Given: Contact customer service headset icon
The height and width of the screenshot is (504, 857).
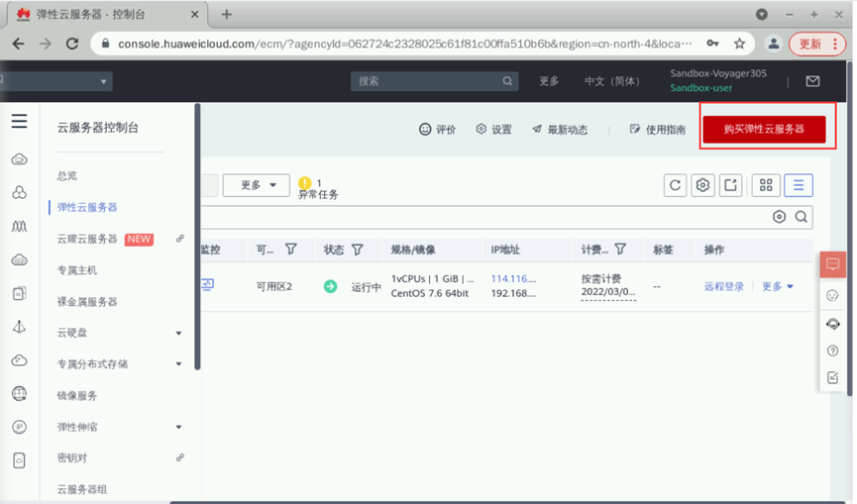Looking at the screenshot, I should (832, 324).
